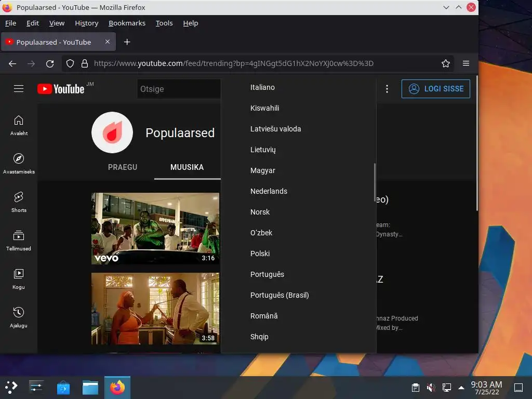Open the video thumbnail 3:58
Screen dimensions: 532x399
coord(155,309)
